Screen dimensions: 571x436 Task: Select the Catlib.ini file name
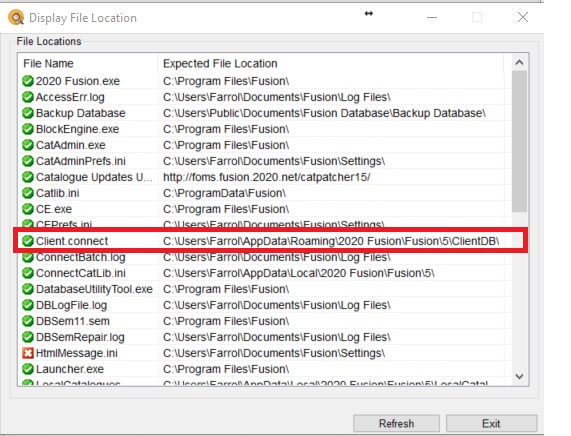(x=57, y=193)
